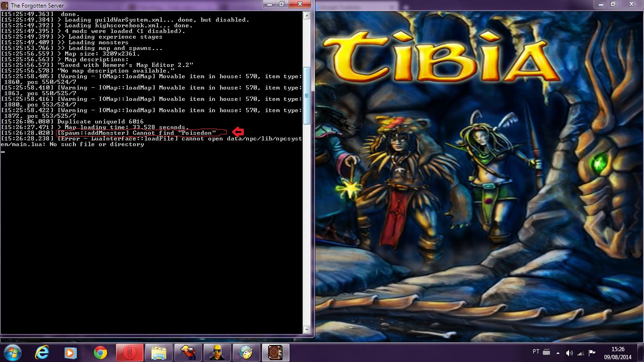Click the 'Loading experience stages' console line

coord(82,37)
